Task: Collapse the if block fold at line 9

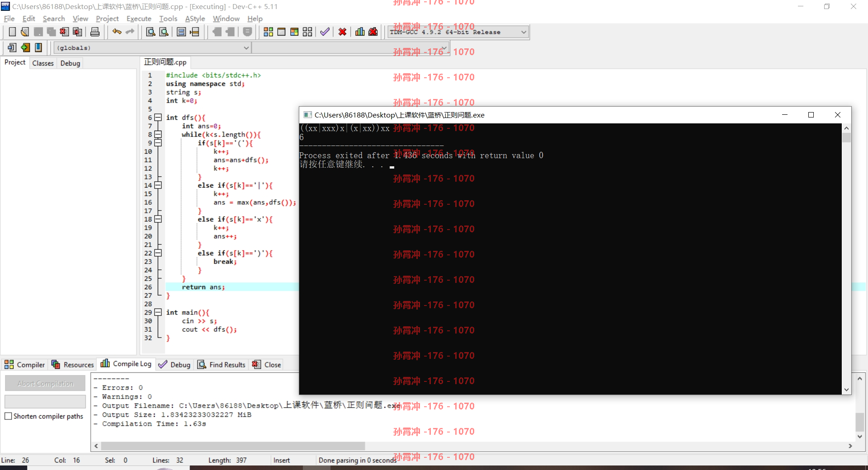Action: [x=158, y=143]
